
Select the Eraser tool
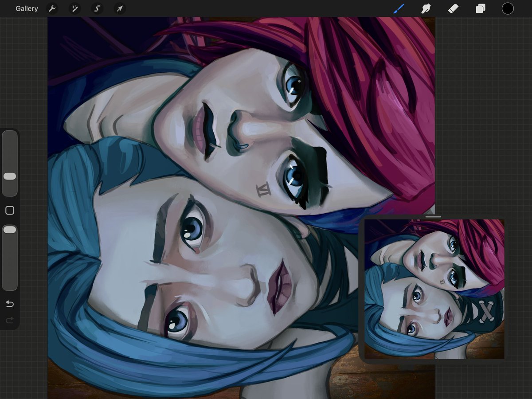pyautogui.click(x=453, y=8)
